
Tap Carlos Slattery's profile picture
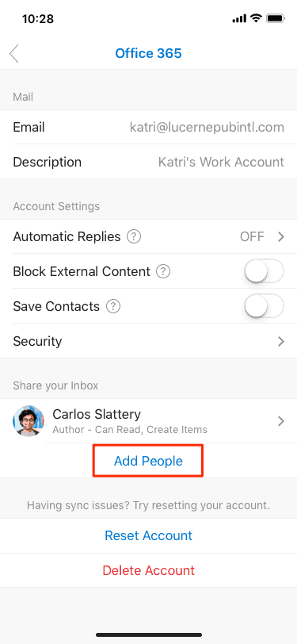pos(29,421)
